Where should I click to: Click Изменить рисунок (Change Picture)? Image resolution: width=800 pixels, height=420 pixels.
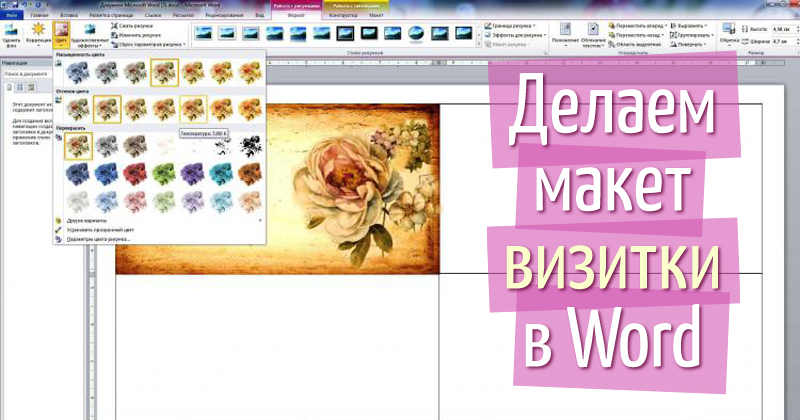(137, 35)
